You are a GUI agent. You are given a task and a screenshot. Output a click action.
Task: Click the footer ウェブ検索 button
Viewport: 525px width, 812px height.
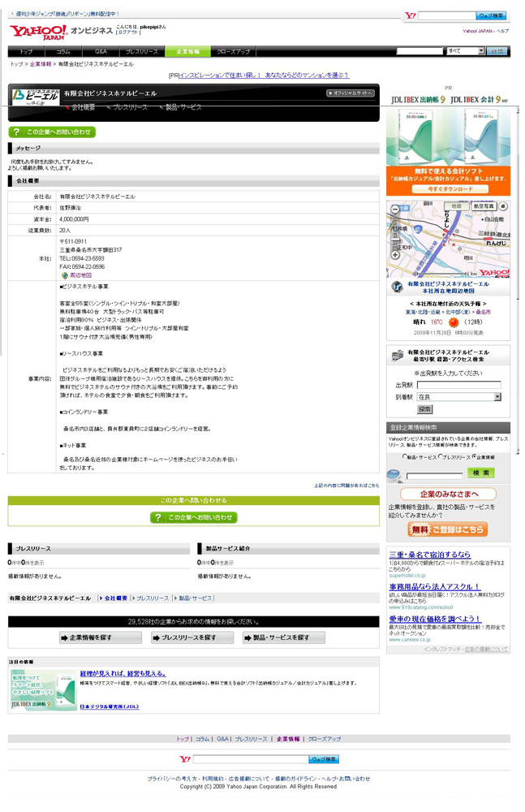pos(324,759)
